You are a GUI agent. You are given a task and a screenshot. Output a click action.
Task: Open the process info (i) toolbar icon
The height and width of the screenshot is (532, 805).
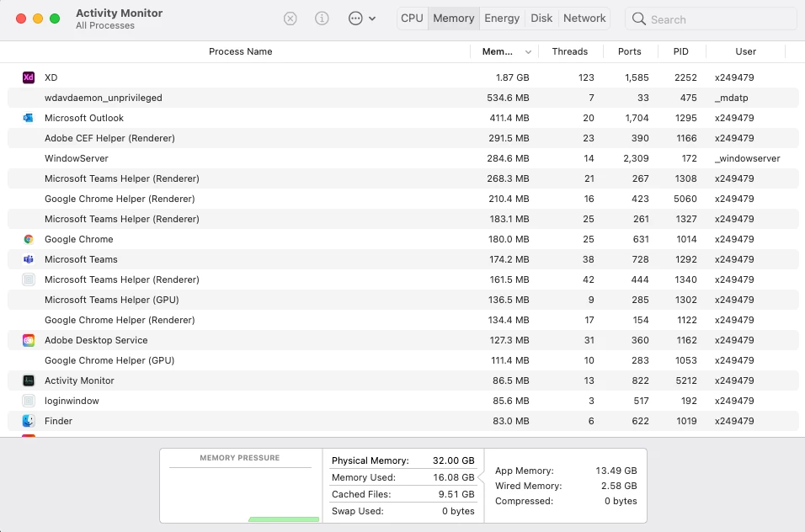(x=322, y=19)
